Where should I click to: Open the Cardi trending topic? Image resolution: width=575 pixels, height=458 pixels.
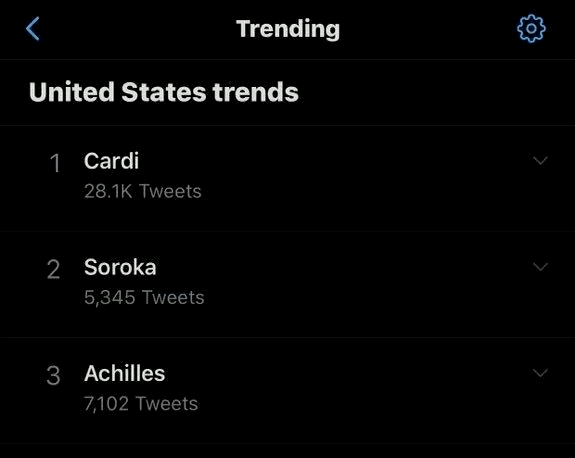coord(111,161)
